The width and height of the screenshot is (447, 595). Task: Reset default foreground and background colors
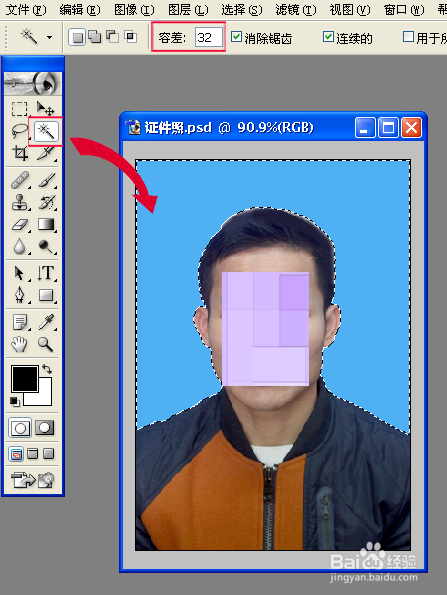(14, 401)
